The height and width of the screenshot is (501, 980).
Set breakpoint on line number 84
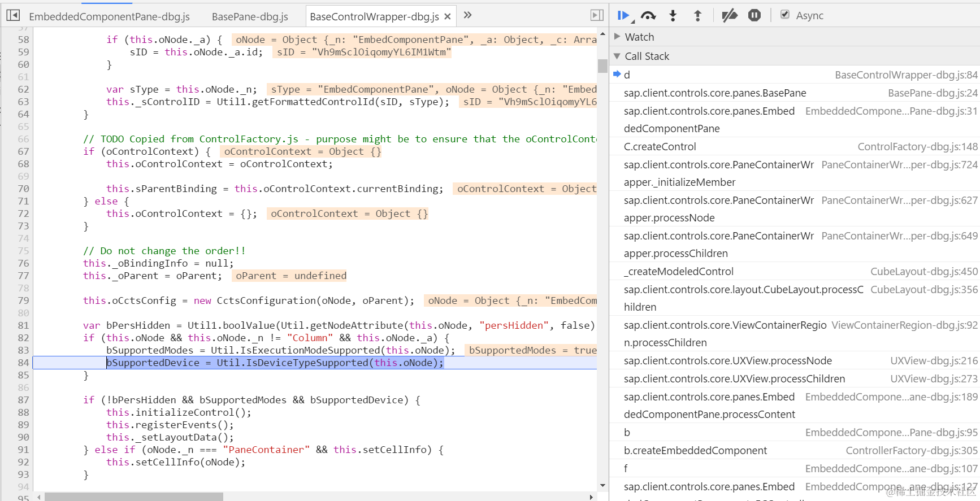[x=23, y=363]
